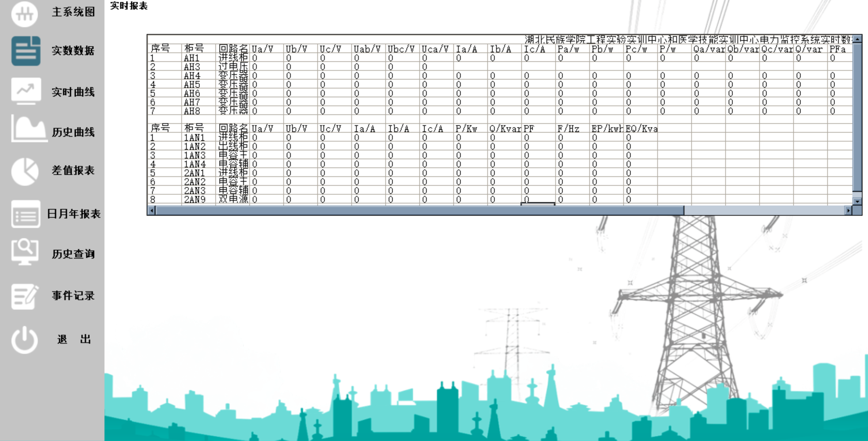Click the horizontal scrollbar thumb

419,211
